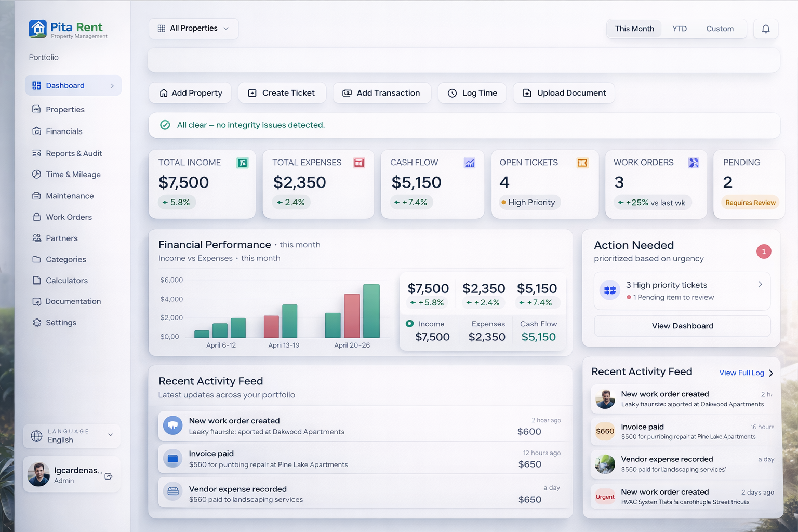Select Properties in the sidebar

pos(64,109)
